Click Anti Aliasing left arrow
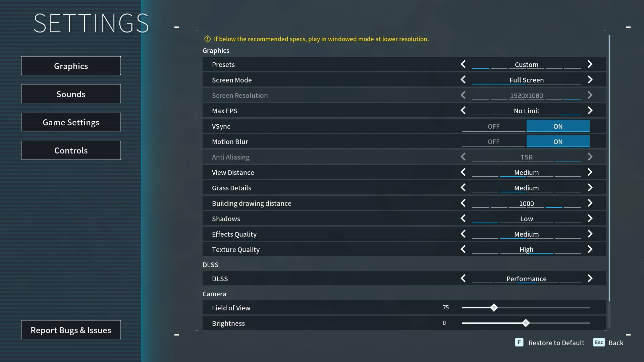644x362 pixels. 463,157
